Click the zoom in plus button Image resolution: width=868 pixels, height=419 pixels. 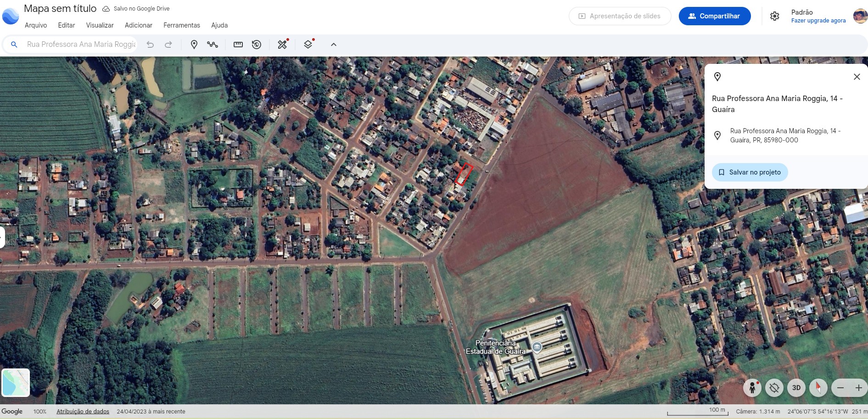pyautogui.click(x=858, y=388)
